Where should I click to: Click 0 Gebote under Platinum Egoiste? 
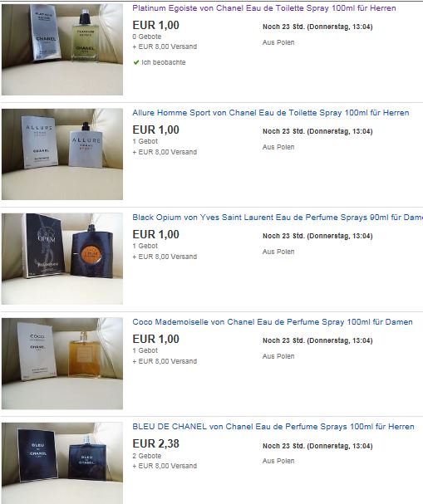[147, 37]
